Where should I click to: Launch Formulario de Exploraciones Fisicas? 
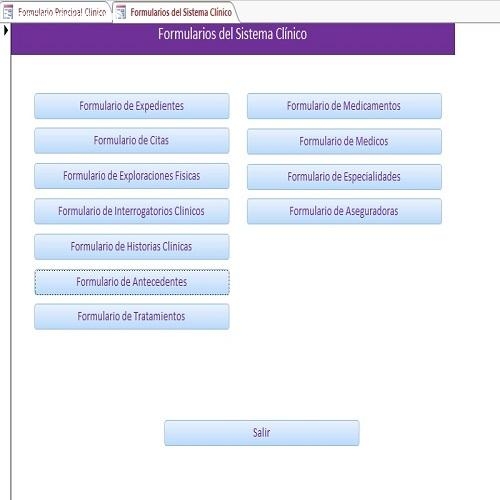tap(132, 176)
